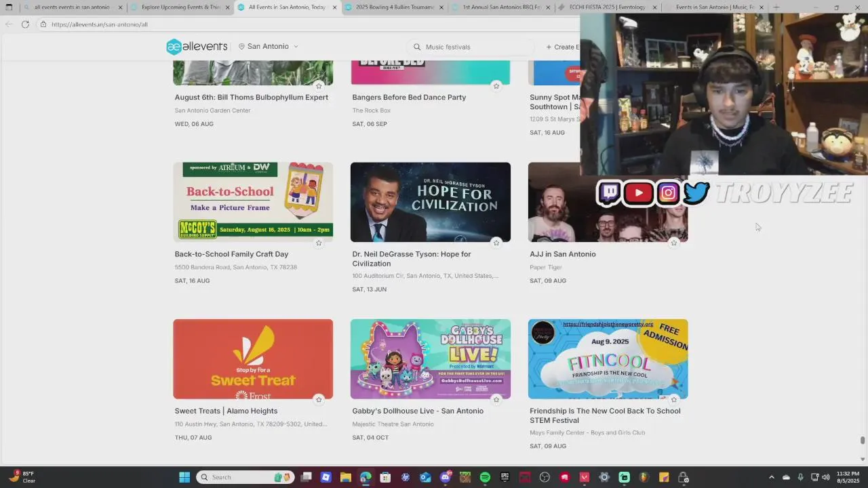Open the Sweet Treat Frost event image

[253, 359]
